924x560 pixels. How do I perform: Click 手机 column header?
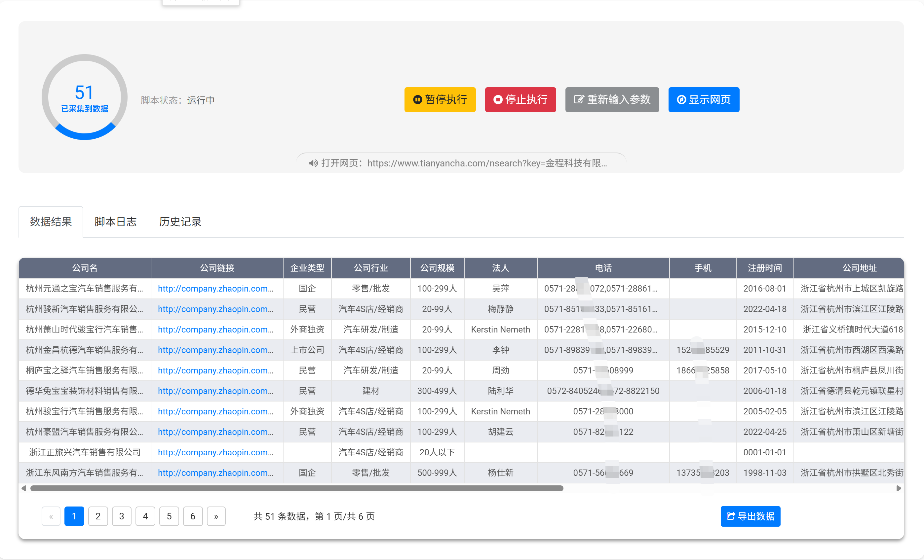703,268
